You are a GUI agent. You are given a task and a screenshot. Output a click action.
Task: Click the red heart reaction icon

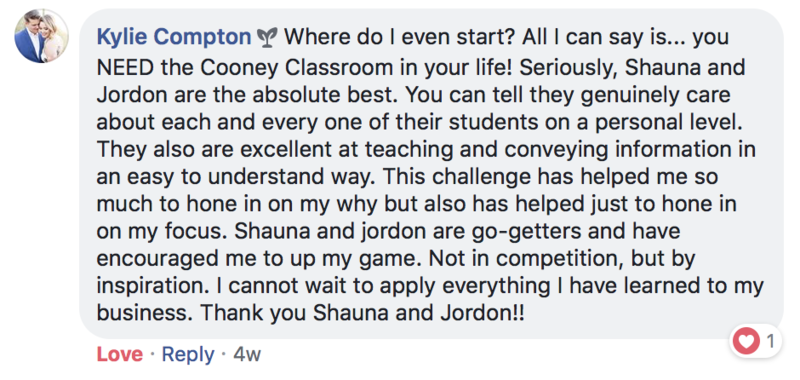(x=746, y=341)
